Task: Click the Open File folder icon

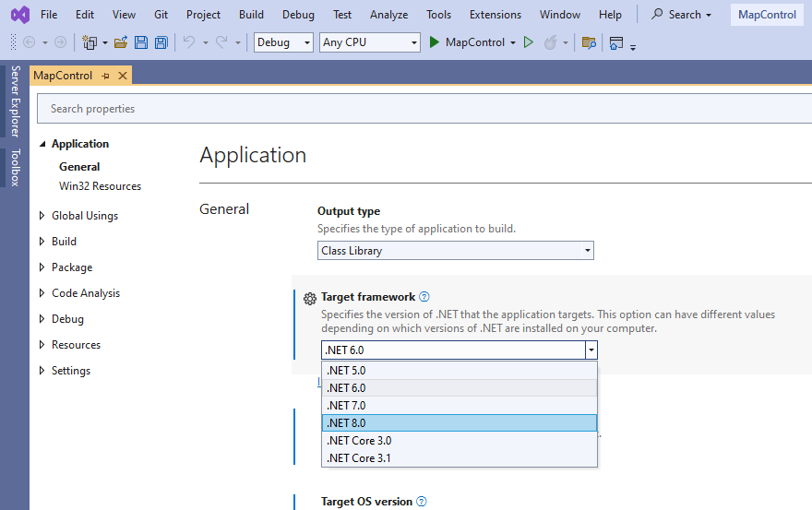Action: pos(121,42)
